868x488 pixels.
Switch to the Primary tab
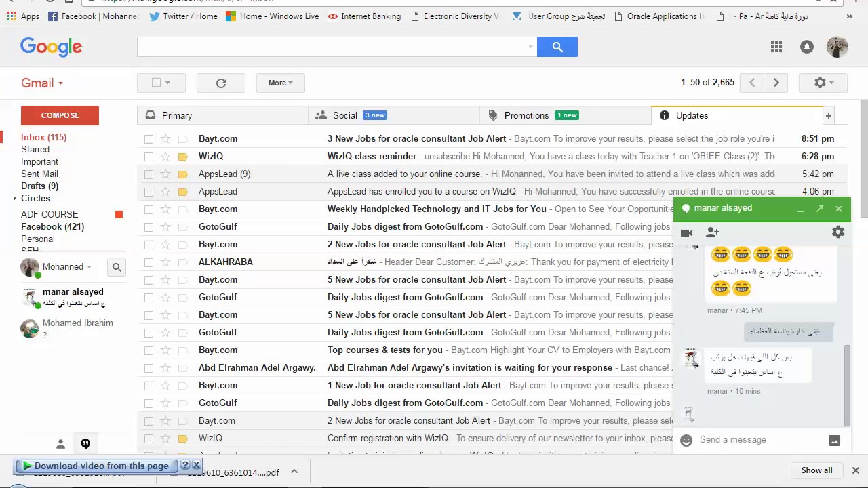click(x=222, y=115)
